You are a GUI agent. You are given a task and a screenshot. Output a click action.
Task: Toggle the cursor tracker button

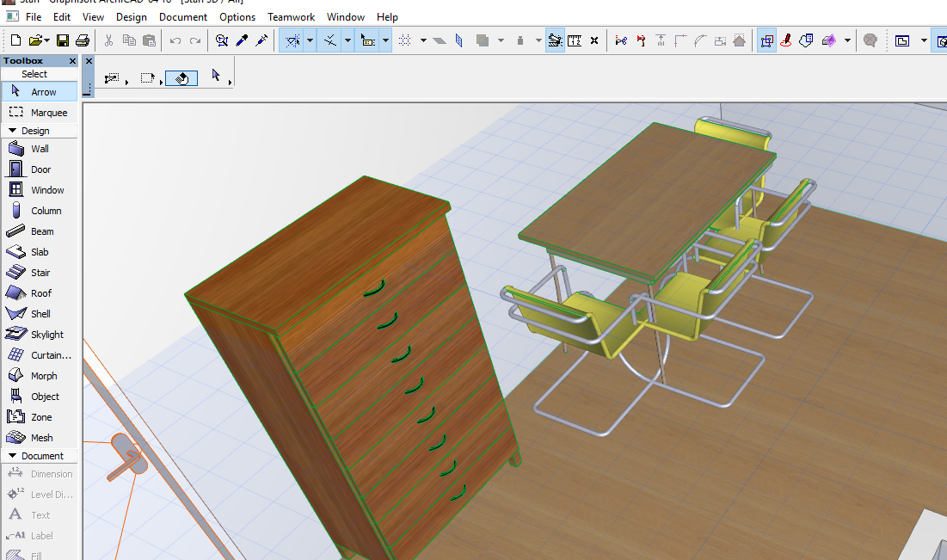click(367, 40)
